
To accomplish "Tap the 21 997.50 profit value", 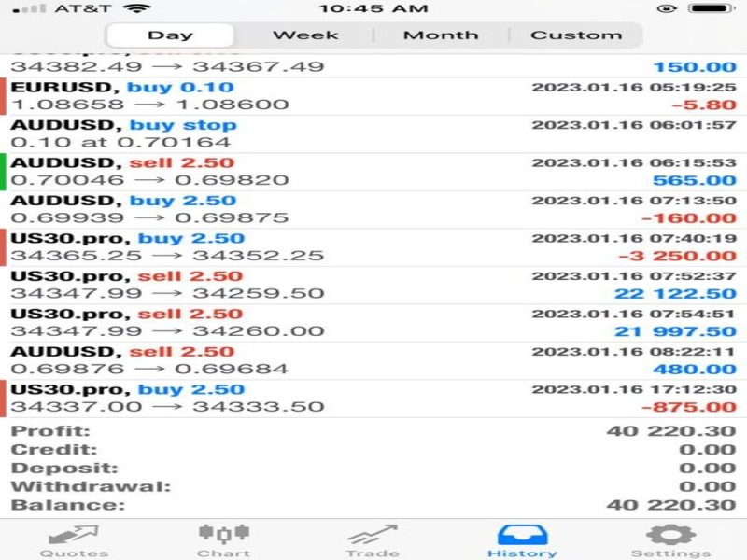I will point(675,331).
